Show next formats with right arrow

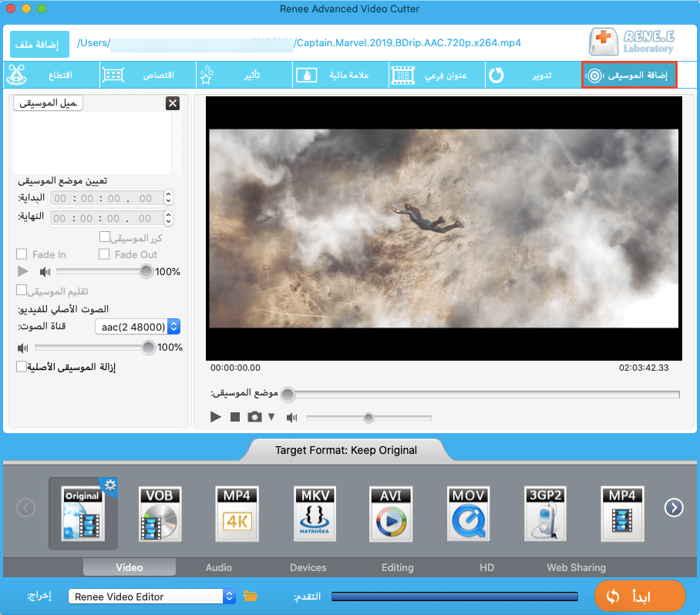click(x=674, y=507)
